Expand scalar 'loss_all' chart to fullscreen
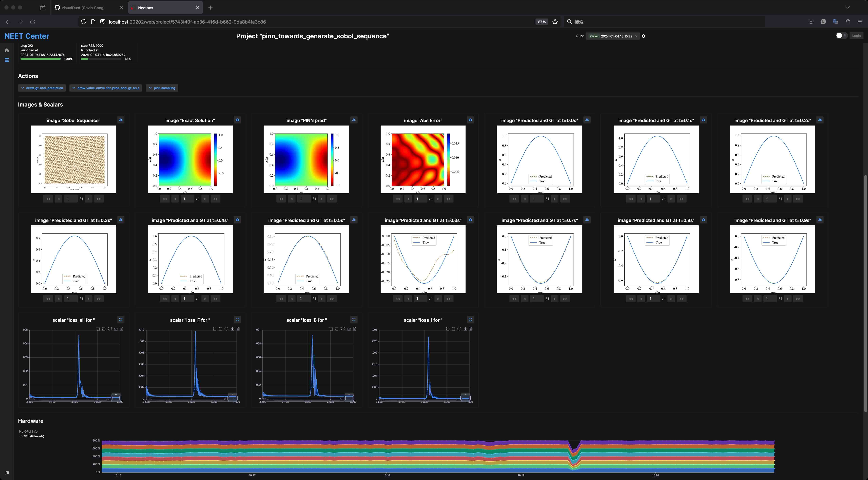The width and height of the screenshot is (868, 480). click(x=121, y=320)
